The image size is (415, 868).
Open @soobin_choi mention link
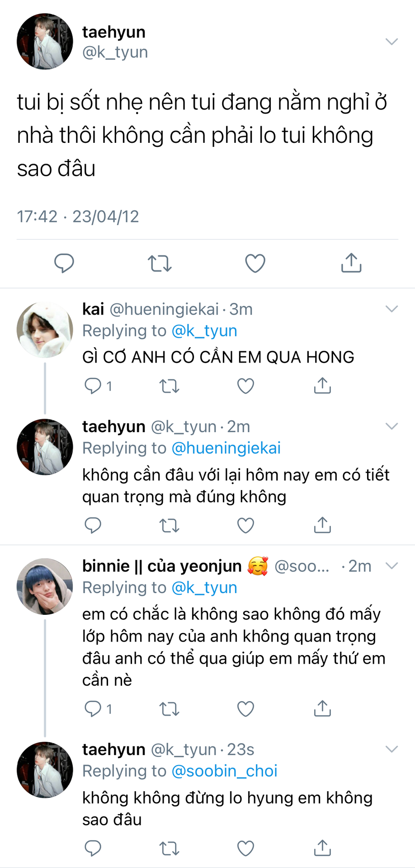coord(224,771)
